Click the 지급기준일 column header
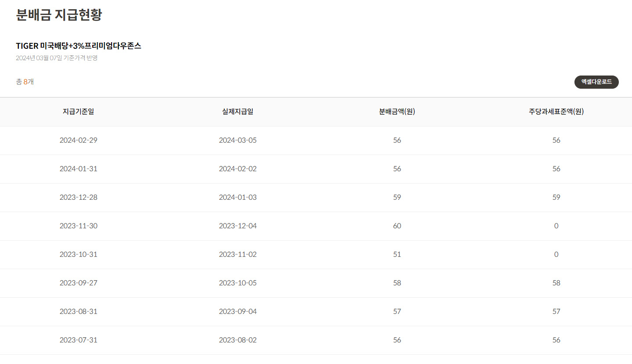 click(78, 112)
